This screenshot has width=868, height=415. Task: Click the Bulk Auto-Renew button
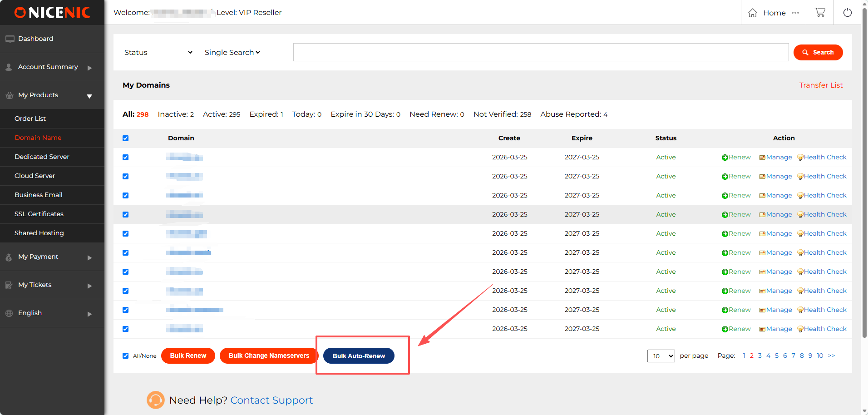359,356
